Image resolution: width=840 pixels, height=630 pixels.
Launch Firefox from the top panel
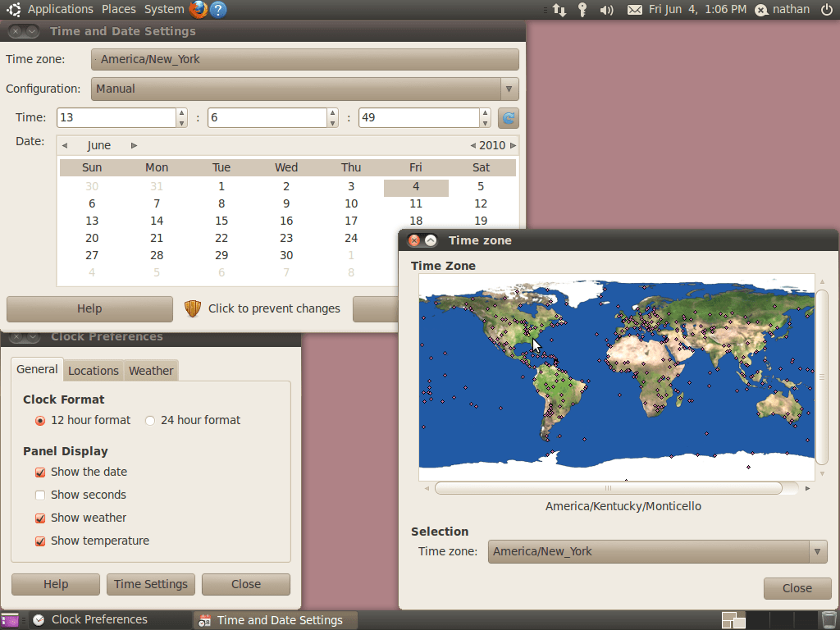click(x=198, y=9)
